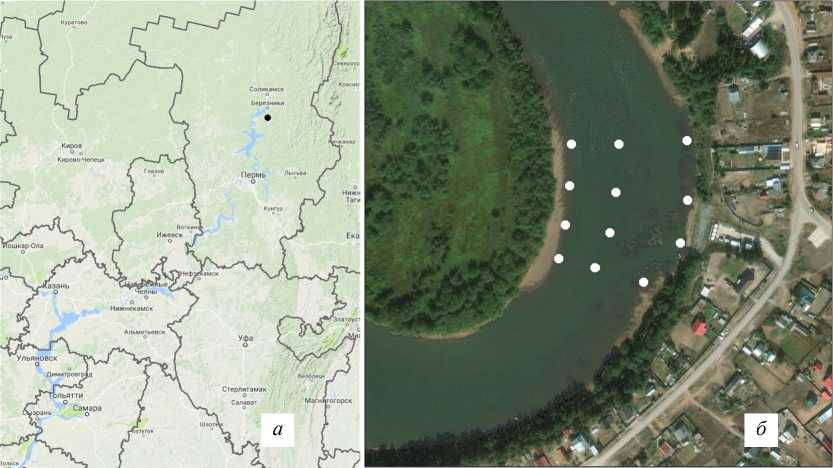Click the Магнитогорск city label
The image size is (833, 468).
tap(328, 400)
